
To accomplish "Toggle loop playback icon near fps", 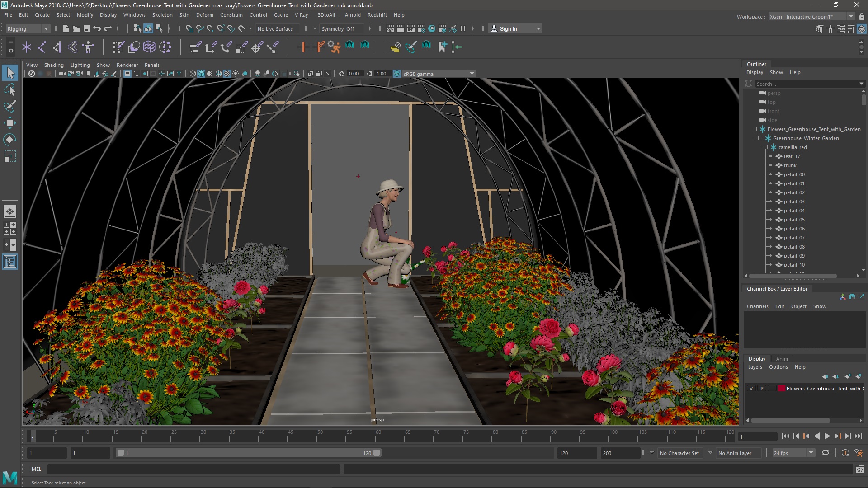I will click(x=826, y=453).
